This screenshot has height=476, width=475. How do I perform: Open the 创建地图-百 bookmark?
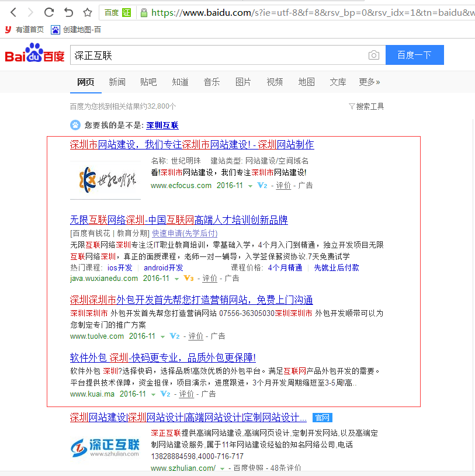coord(76,29)
